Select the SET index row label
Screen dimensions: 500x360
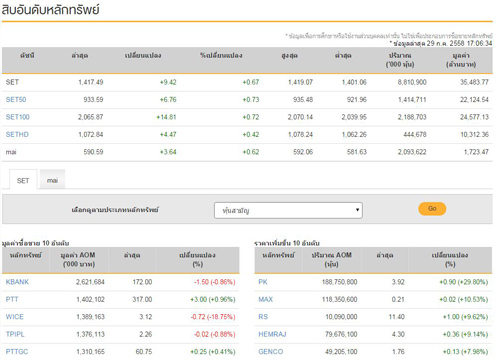pyautogui.click(x=12, y=82)
